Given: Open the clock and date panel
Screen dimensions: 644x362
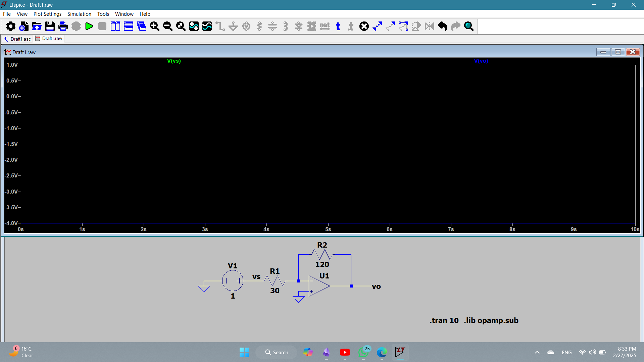Looking at the screenshot, I should tap(625, 352).
